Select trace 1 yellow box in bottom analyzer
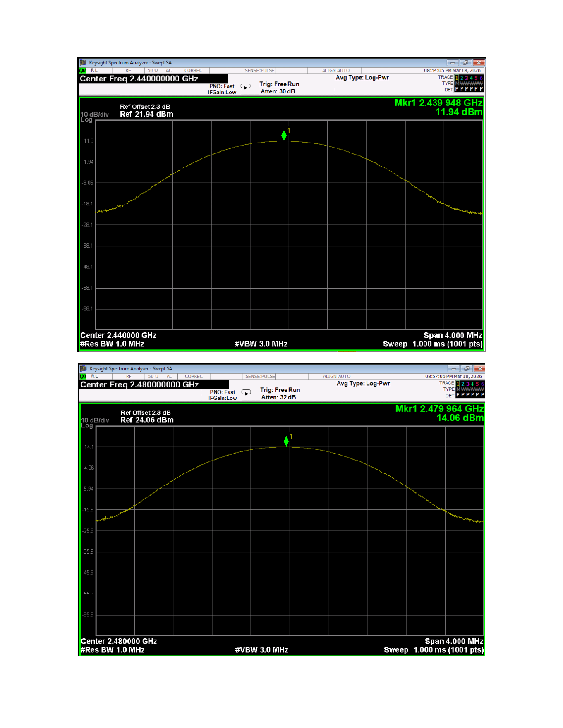Screen dimensions: 563x728 (458, 384)
